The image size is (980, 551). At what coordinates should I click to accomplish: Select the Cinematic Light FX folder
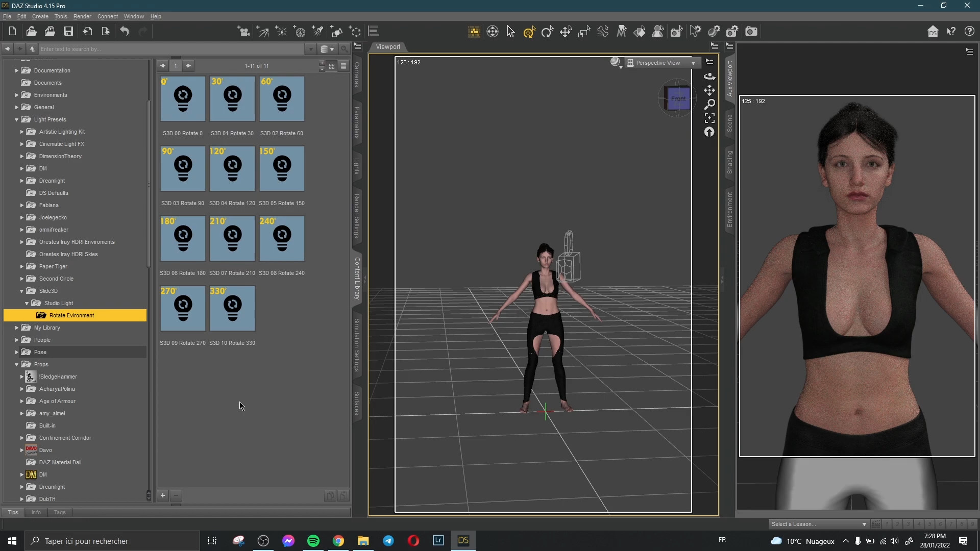coord(62,144)
